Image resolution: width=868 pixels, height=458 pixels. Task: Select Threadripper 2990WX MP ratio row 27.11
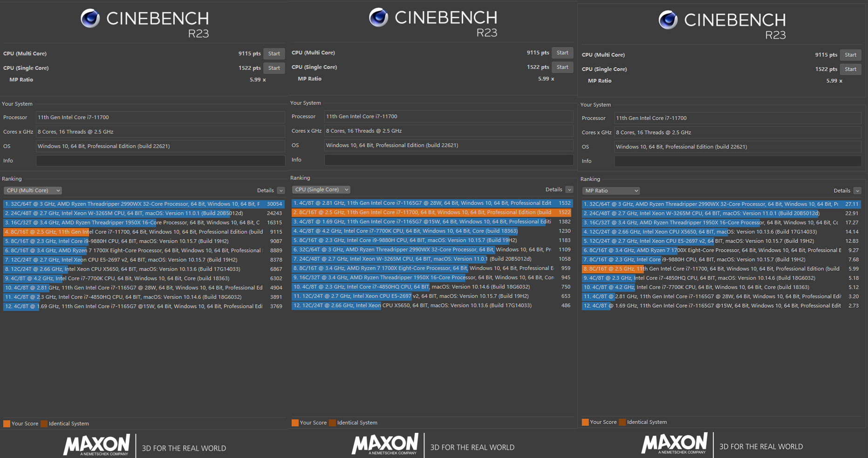pos(721,204)
